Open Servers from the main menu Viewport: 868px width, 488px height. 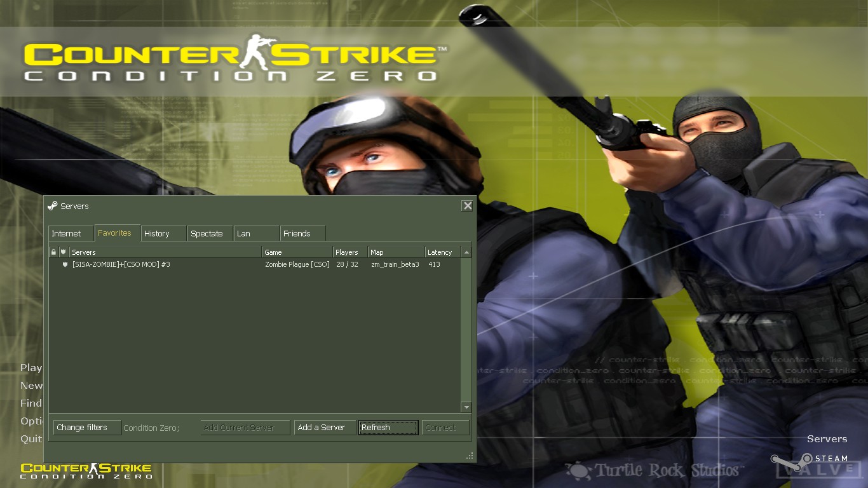827,439
